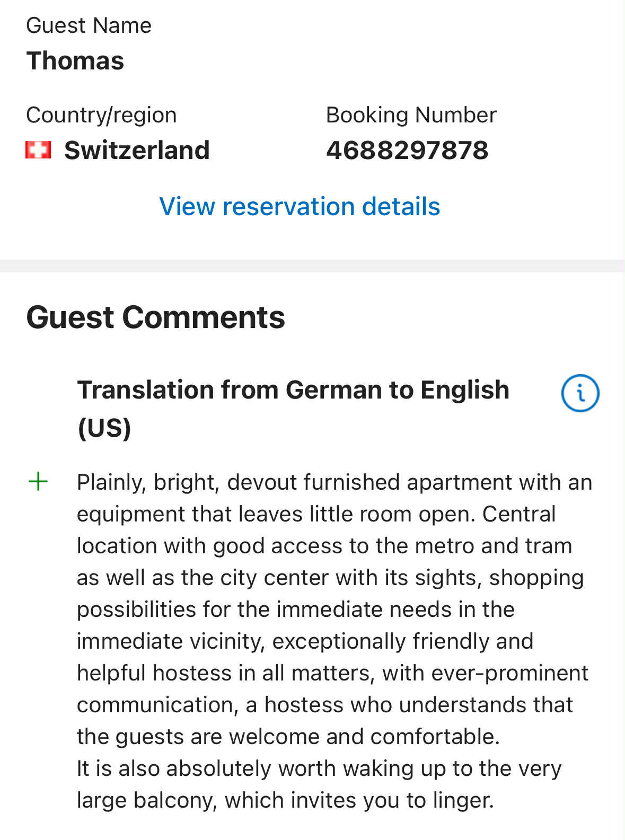Tap the line 'the guests are welcome and comfortable'
Image resolution: width=625 pixels, height=840 pixels.
click(288, 736)
